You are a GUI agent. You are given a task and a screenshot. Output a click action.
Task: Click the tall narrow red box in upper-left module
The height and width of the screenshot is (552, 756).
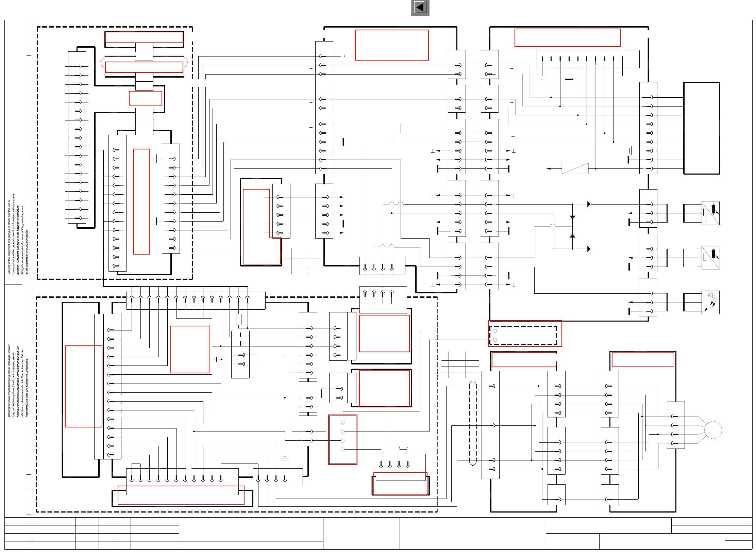(x=141, y=201)
